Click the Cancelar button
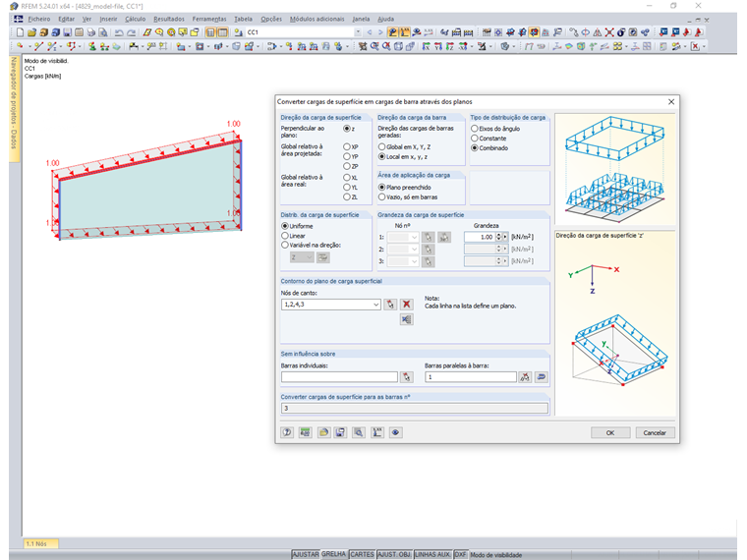Image resolution: width=747 pixels, height=560 pixels. [x=655, y=433]
